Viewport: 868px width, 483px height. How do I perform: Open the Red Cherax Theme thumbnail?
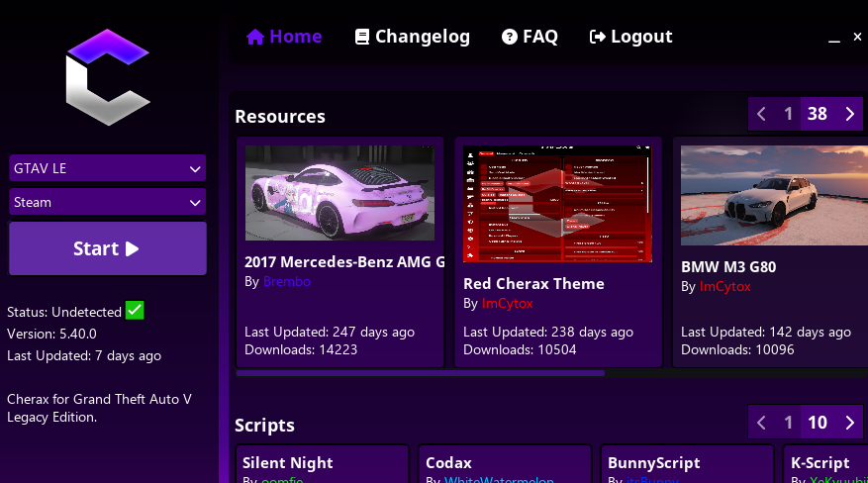pyautogui.click(x=557, y=204)
